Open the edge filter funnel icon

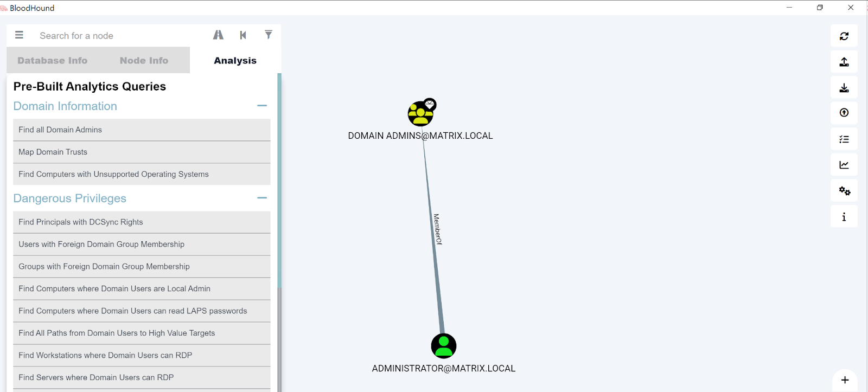[x=269, y=35]
